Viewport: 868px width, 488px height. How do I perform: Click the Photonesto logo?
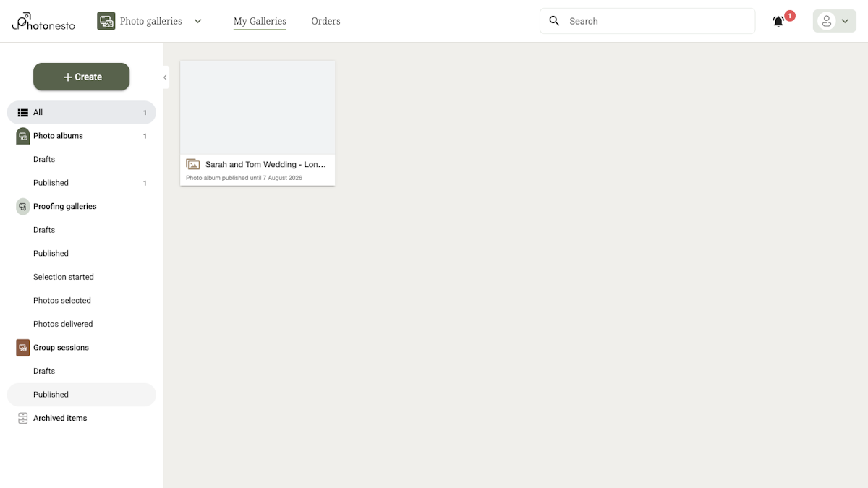[x=43, y=21]
